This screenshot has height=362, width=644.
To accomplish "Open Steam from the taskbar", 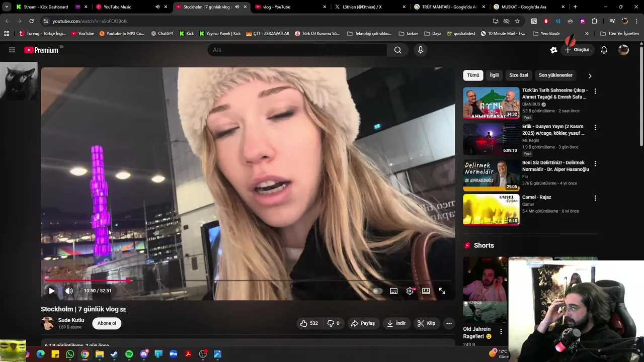I will pyautogui.click(x=114, y=354).
